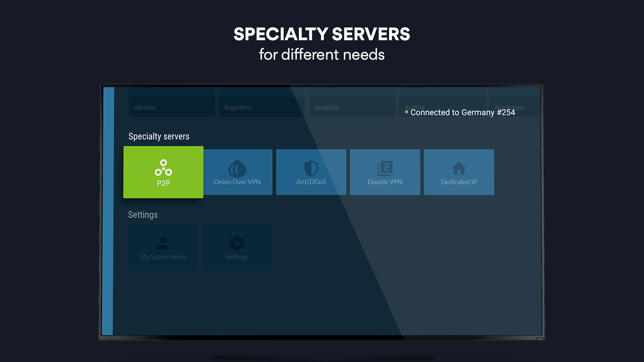Image resolution: width=644 pixels, height=362 pixels.
Task: Click the Dedicated IP house icon
Action: click(x=459, y=168)
